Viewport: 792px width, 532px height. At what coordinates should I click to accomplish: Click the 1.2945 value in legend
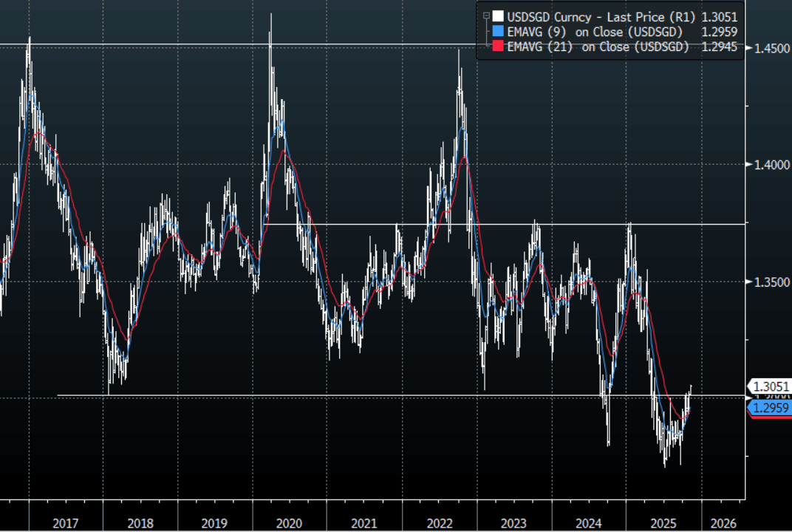click(x=720, y=47)
